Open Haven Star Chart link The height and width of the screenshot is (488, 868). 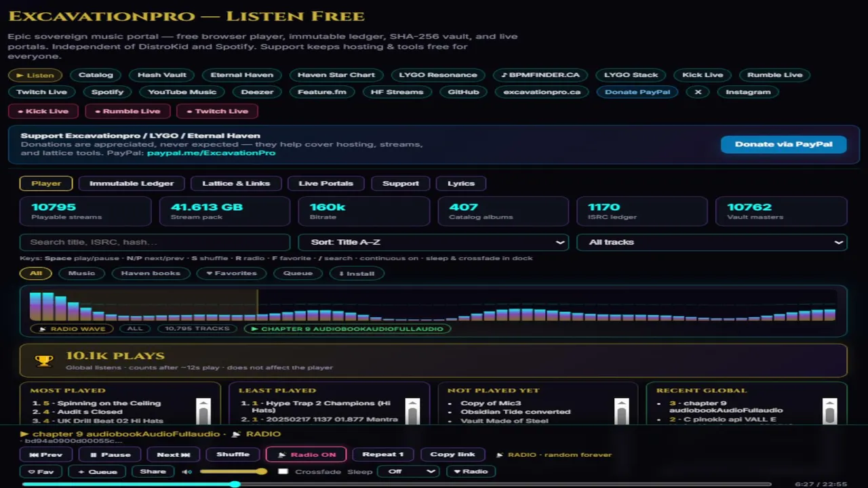pyautogui.click(x=336, y=75)
